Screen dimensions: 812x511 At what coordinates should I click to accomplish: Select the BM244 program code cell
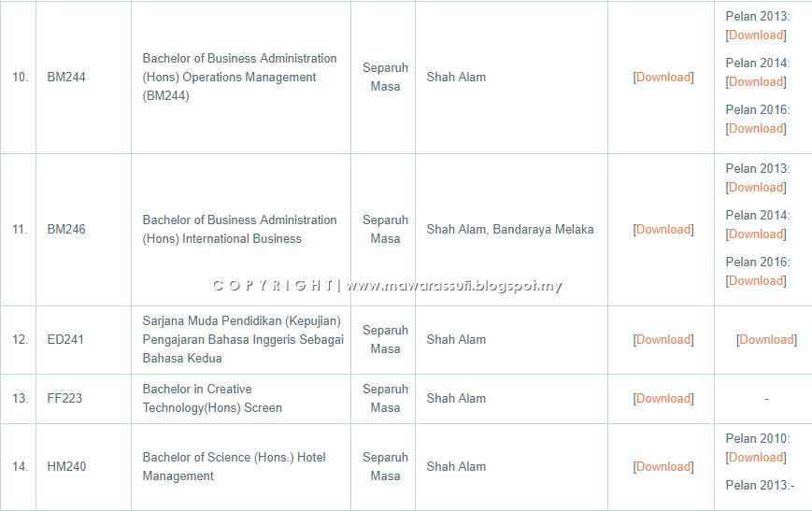66,78
